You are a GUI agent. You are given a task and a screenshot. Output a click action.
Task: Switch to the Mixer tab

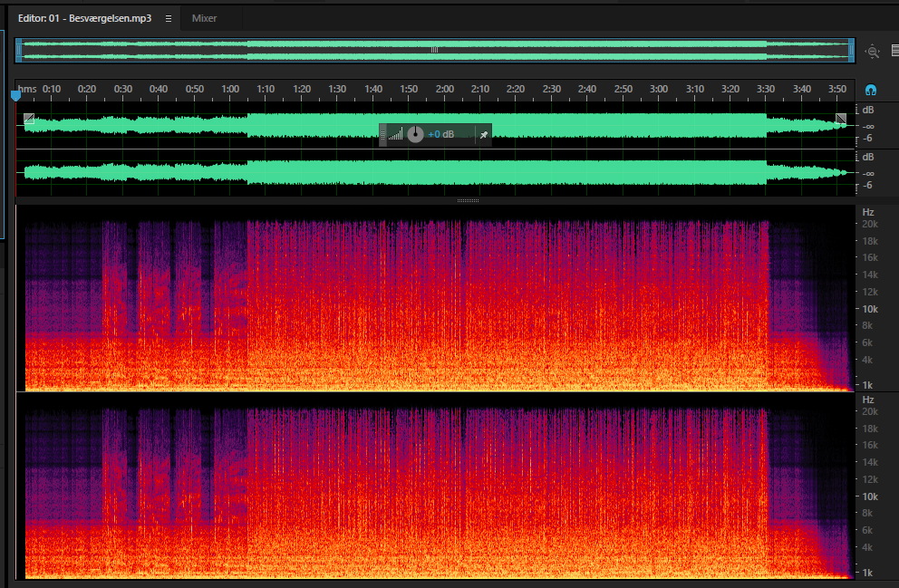(x=204, y=18)
